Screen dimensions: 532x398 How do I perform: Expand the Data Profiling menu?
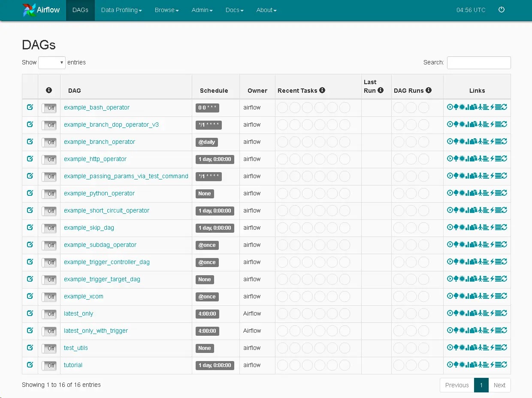coord(121,10)
